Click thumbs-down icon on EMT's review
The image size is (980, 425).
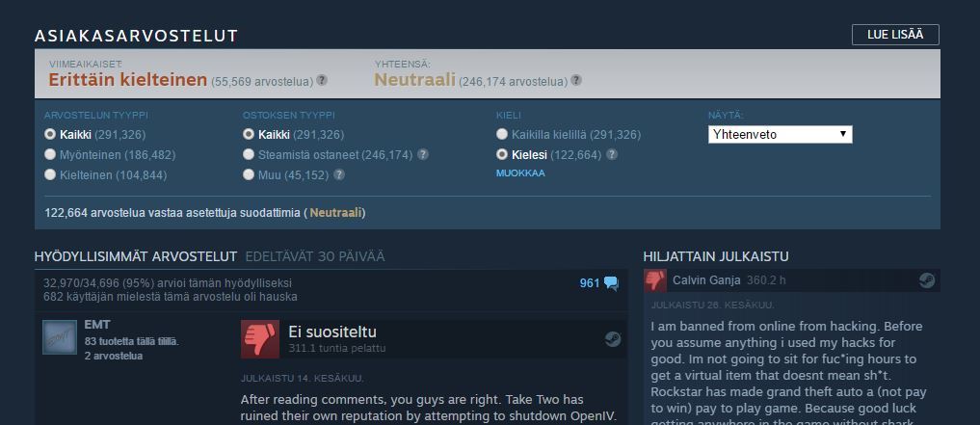tap(260, 339)
